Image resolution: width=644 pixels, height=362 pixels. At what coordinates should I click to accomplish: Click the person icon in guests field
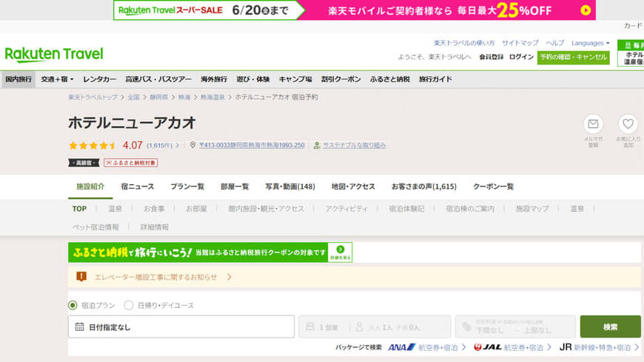[x=359, y=326]
